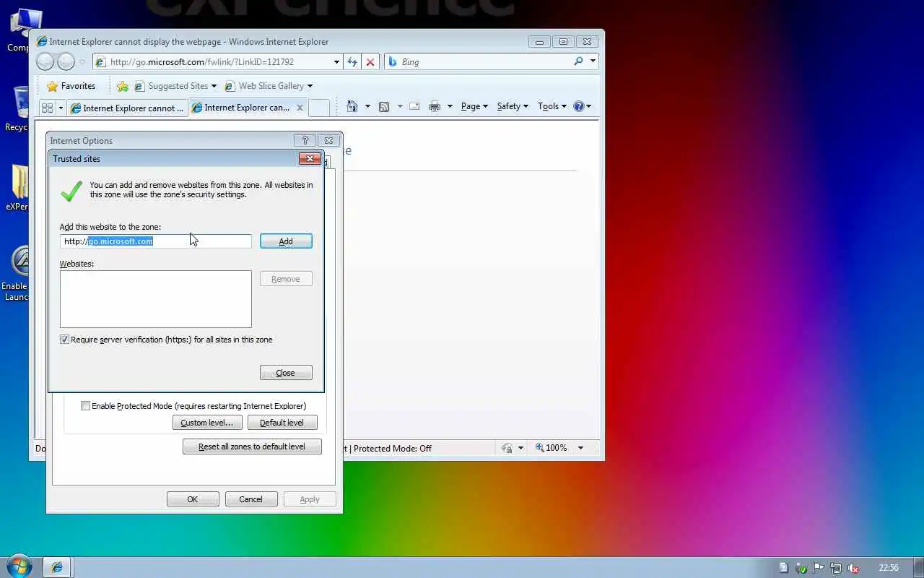Click the network tray icon
This screenshot has width=924, height=578.
pos(836,568)
